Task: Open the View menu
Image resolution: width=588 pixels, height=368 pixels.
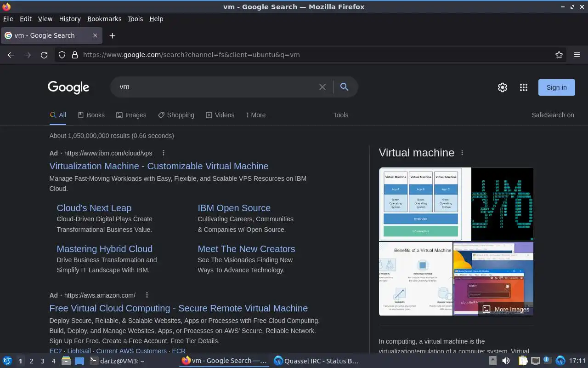Action: pyautogui.click(x=45, y=19)
